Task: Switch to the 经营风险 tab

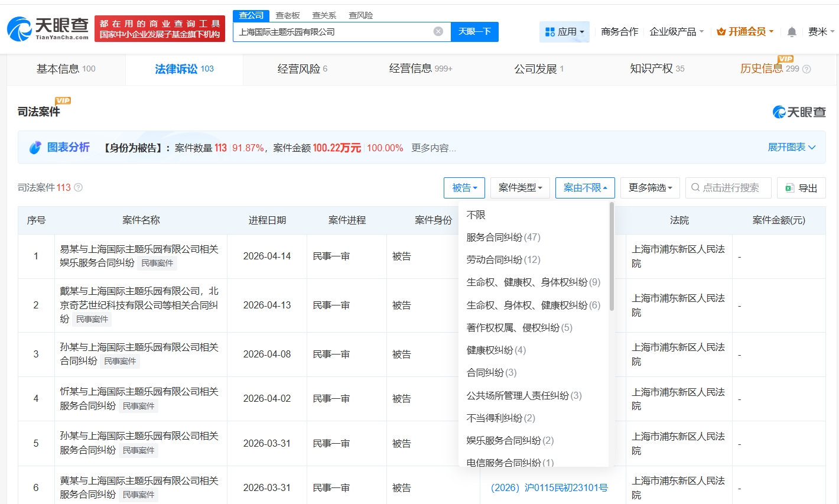Action: [302, 69]
